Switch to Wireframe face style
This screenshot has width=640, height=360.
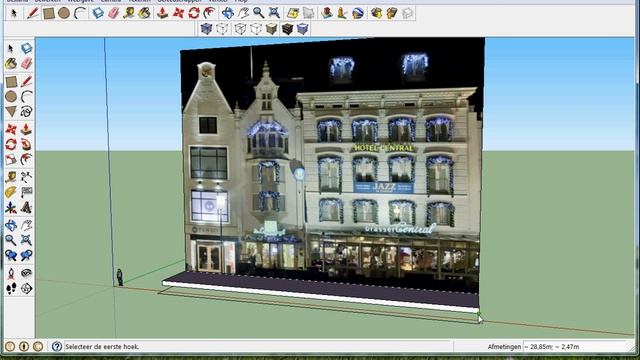pos(240,29)
